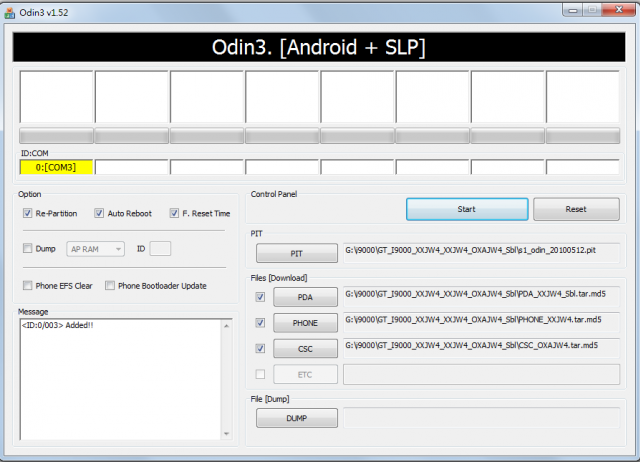Enable Phone Bootloader Update option

(110, 285)
